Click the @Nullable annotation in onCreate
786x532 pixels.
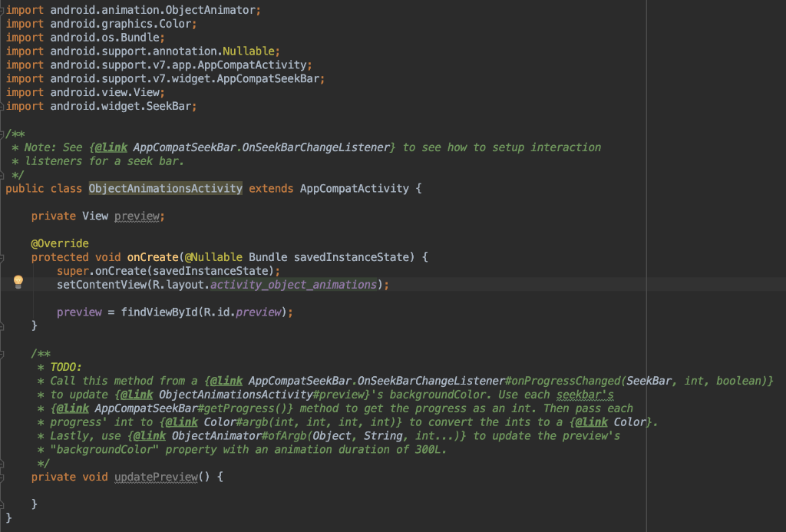[216, 257]
